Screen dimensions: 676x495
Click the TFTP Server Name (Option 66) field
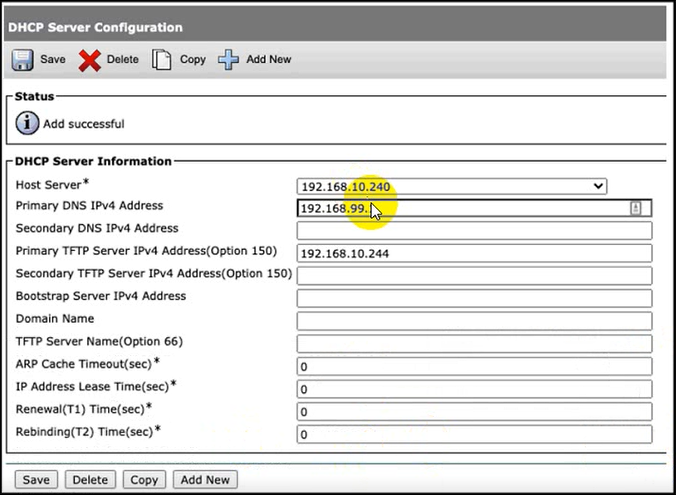474,344
